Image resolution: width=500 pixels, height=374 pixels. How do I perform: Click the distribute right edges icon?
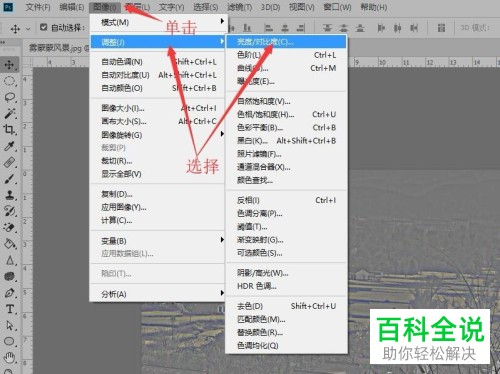pos(414,28)
